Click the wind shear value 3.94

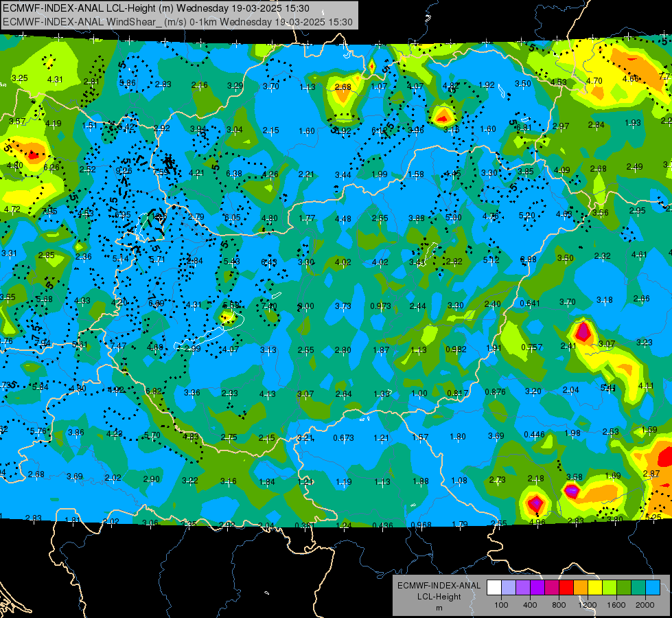click(198, 128)
